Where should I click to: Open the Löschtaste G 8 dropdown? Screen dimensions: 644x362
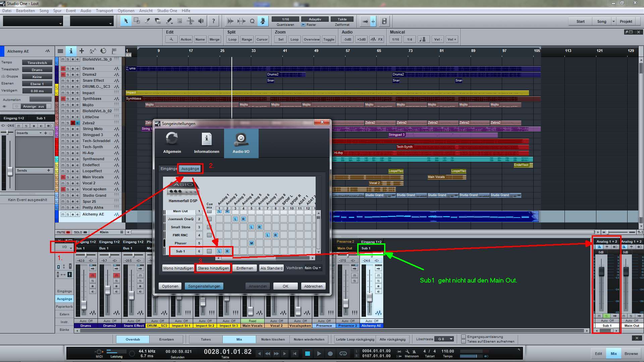pos(444,339)
